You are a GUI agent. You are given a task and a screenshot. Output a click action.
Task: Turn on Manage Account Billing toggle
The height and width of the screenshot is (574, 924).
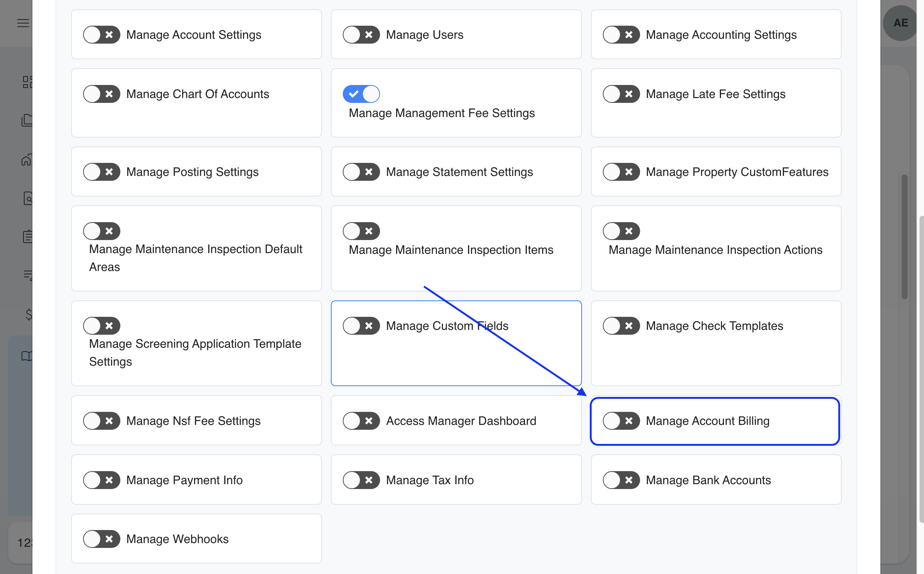click(621, 421)
